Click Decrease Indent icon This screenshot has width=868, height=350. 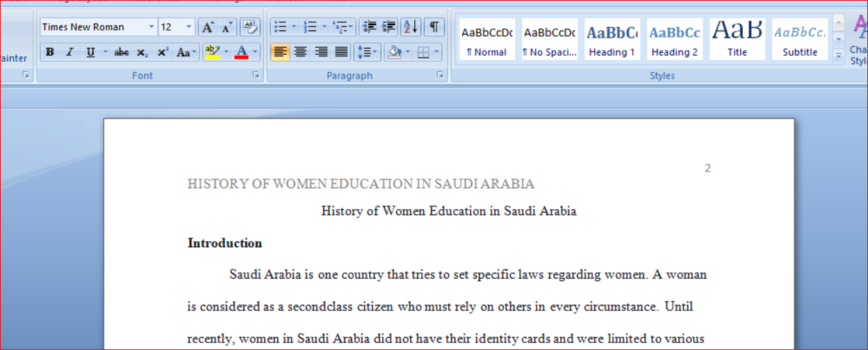pos(370,27)
